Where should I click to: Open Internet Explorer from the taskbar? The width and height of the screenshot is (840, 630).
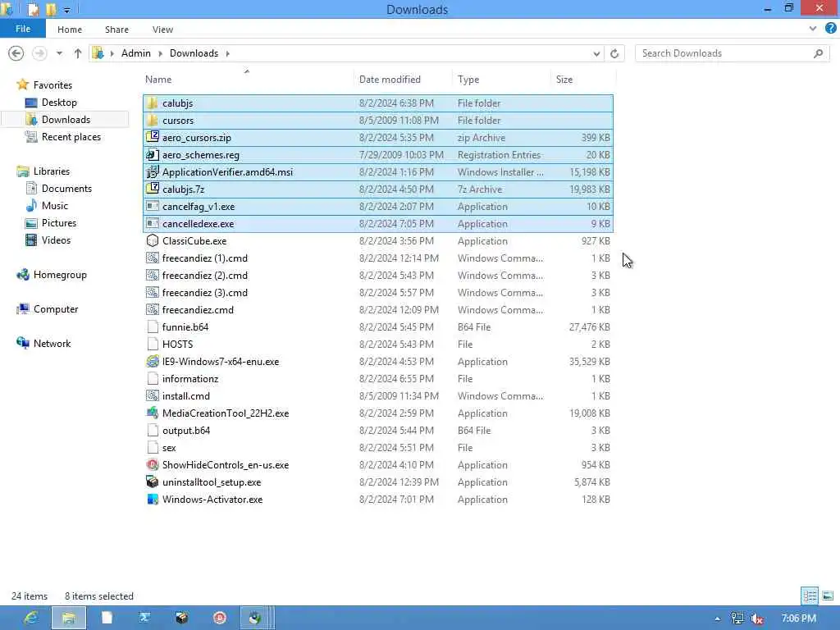pyautogui.click(x=31, y=618)
